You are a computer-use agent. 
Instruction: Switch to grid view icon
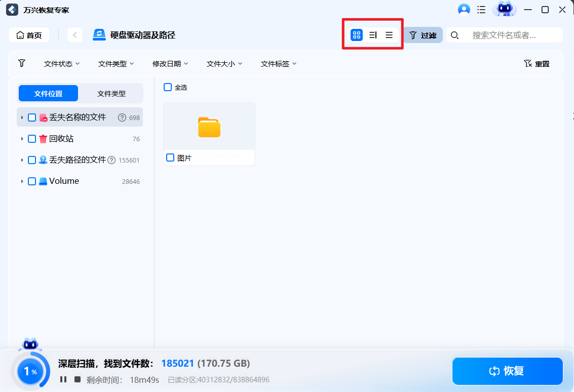(x=357, y=35)
